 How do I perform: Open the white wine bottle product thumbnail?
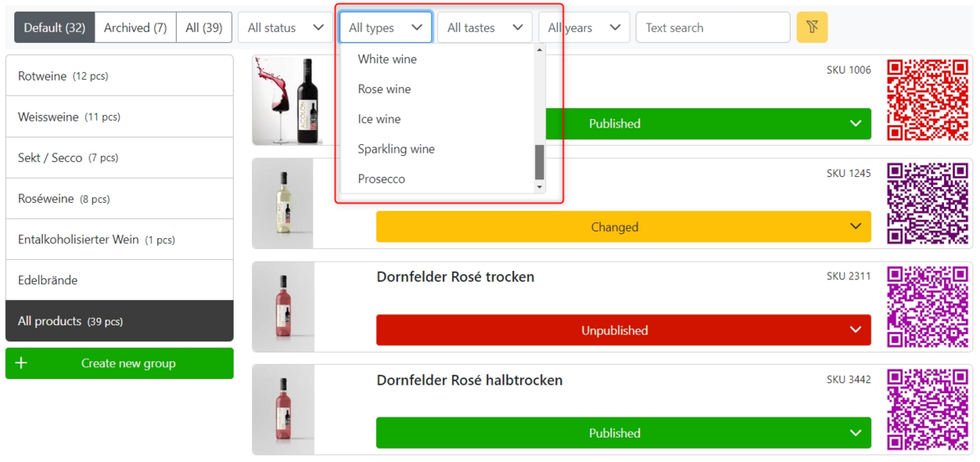(x=283, y=204)
